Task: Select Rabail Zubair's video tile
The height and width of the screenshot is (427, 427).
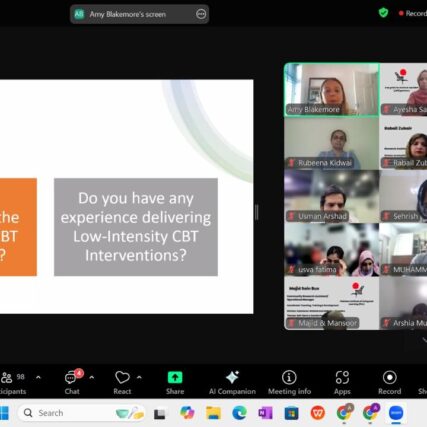Action: click(x=404, y=143)
